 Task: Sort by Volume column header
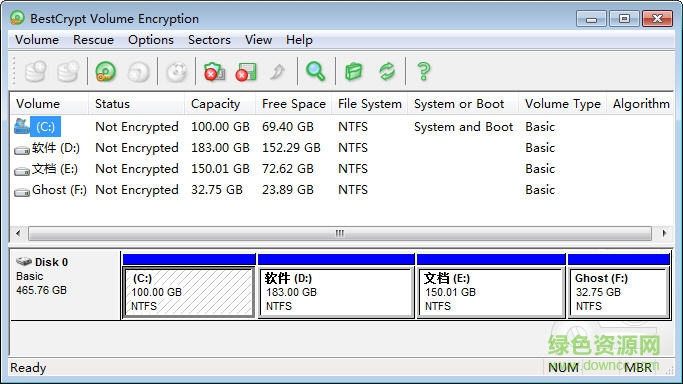(x=49, y=104)
